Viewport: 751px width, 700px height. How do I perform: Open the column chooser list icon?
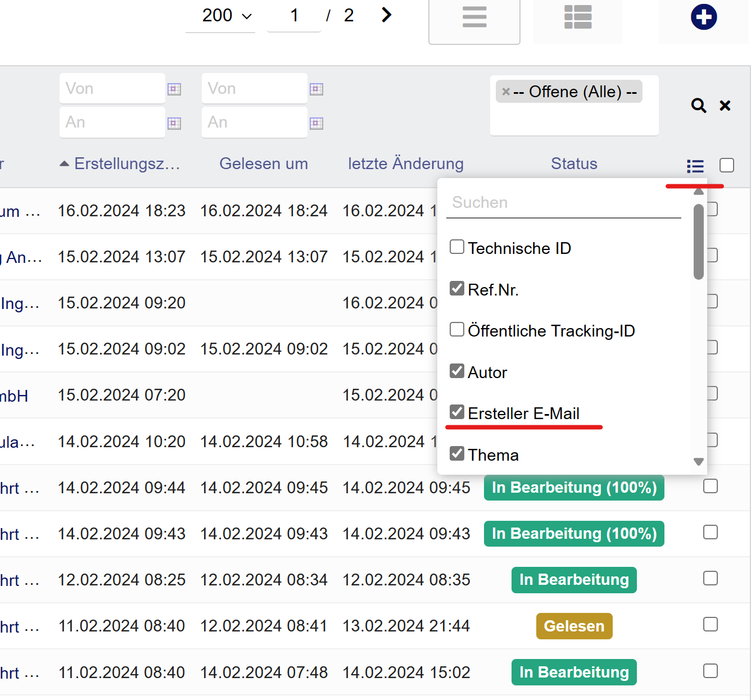coord(695,166)
